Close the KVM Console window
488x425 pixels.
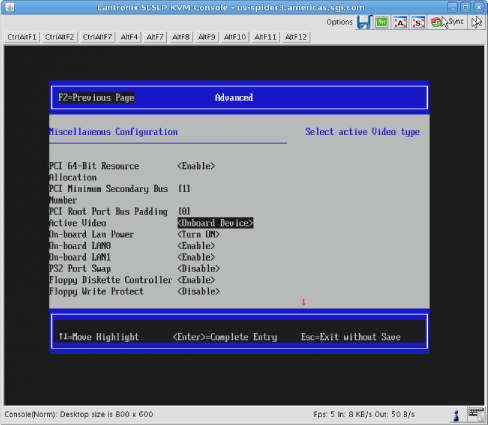pos(479,7)
